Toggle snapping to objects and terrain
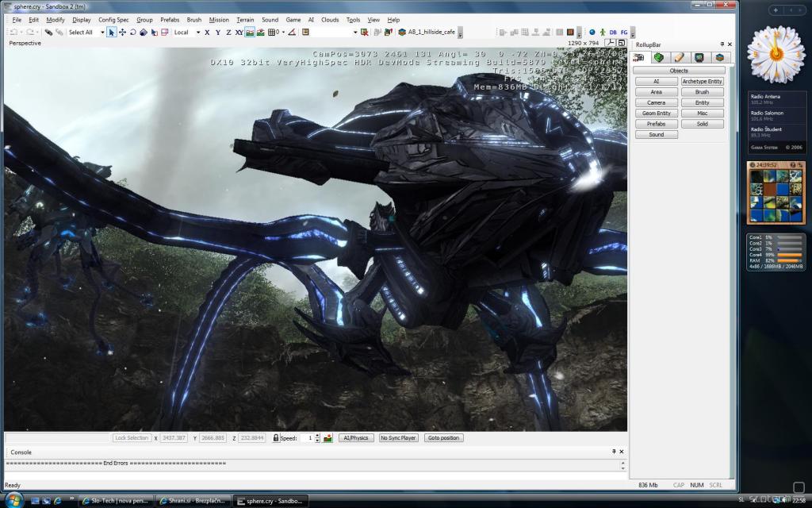The image size is (812, 508). (x=260, y=32)
